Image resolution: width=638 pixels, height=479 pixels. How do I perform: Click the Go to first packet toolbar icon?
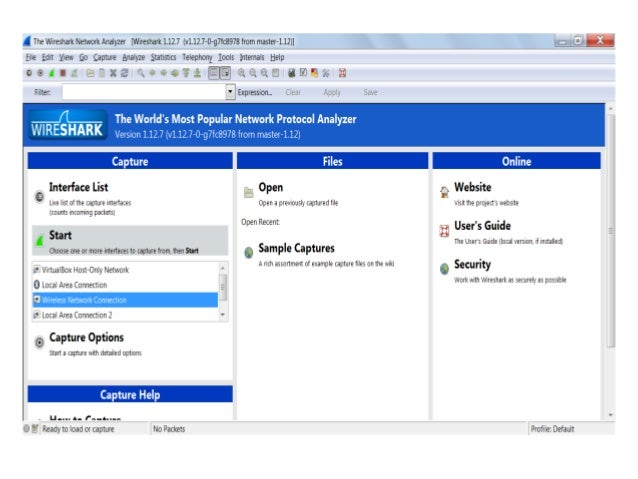[186, 73]
